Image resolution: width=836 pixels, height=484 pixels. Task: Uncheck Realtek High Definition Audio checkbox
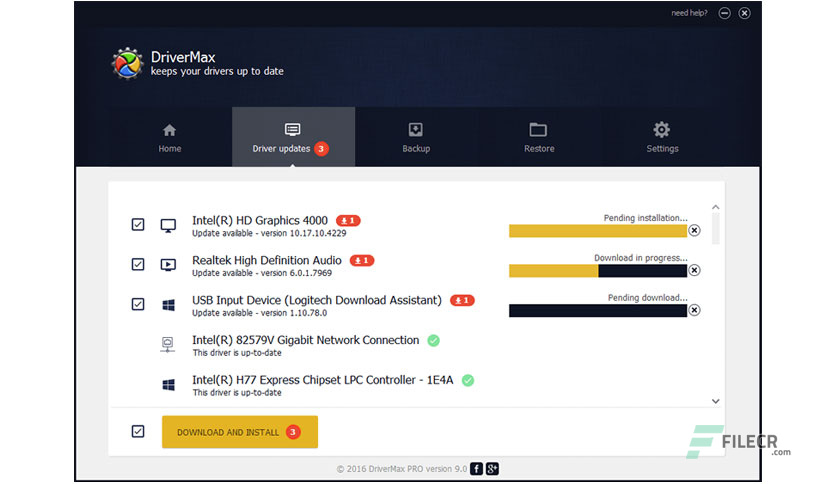(x=138, y=264)
